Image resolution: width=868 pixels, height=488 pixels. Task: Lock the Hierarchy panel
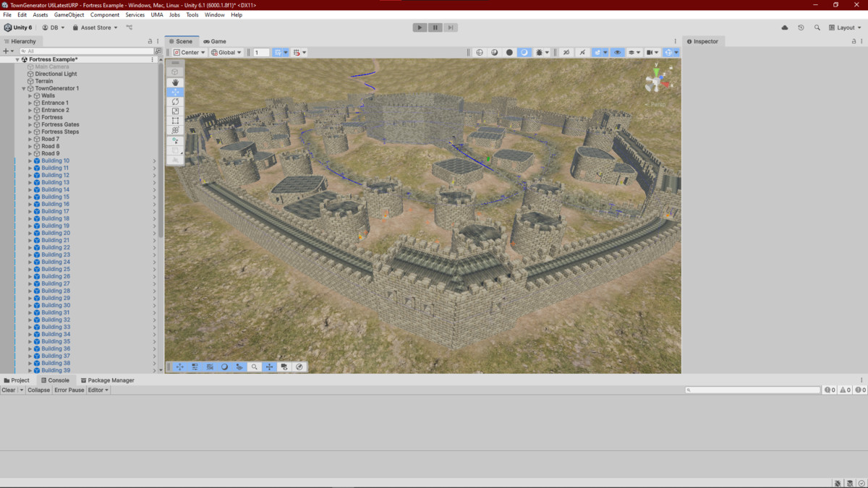(150, 41)
